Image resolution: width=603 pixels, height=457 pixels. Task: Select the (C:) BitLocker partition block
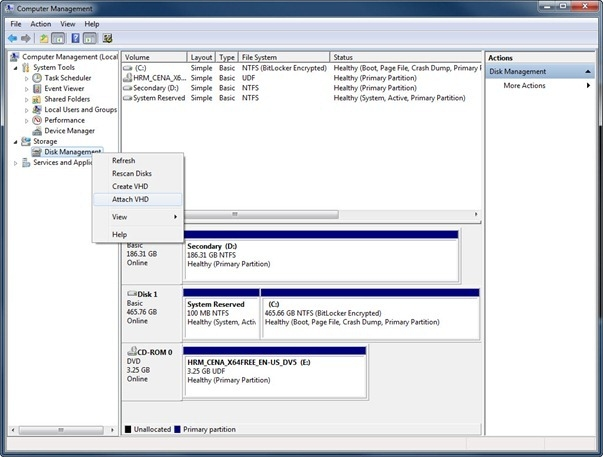370,314
